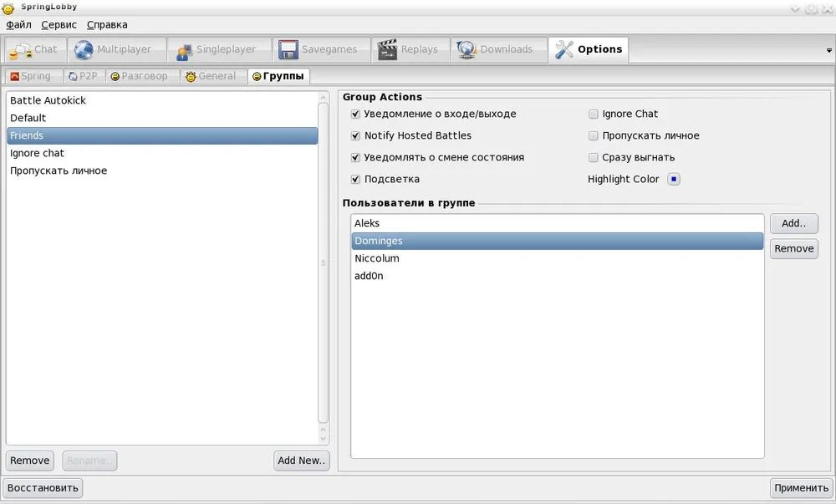836x504 pixels.
Task: Select the Battle Autokick group
Action: click(48, 100)
